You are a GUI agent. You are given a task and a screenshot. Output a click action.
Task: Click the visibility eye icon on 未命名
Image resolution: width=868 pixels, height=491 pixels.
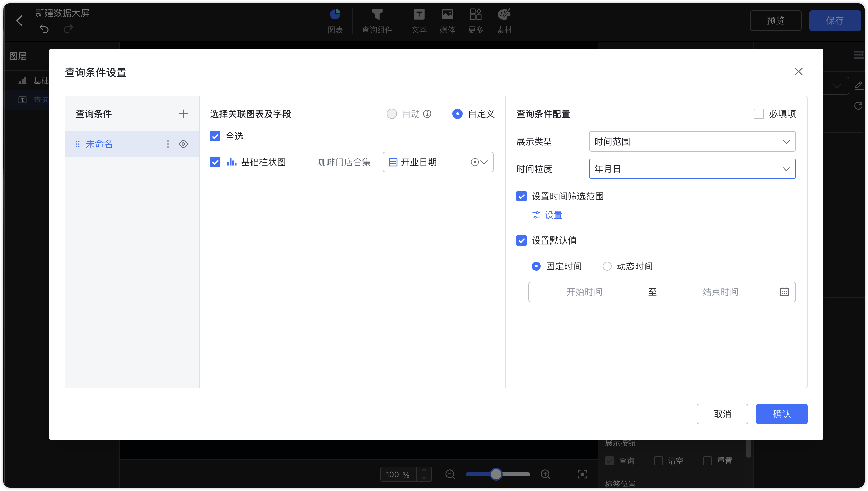point(184,143)
